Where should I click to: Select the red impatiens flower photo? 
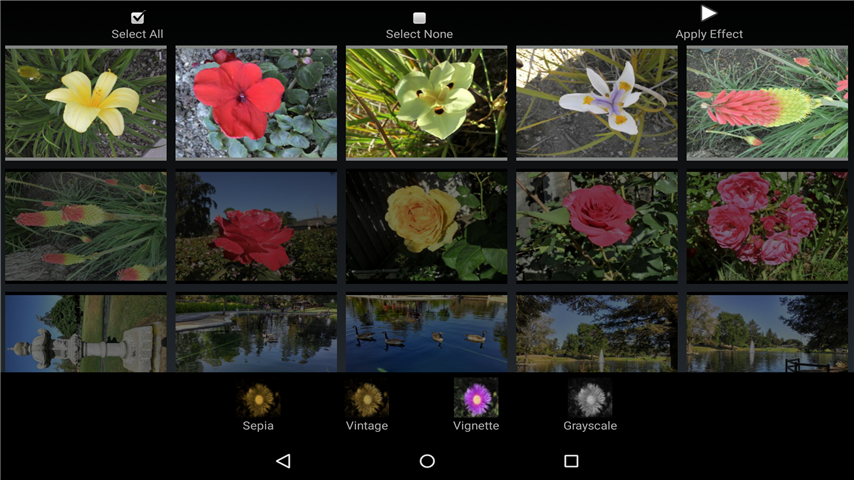pyautogui.click(x=256, y=102)
